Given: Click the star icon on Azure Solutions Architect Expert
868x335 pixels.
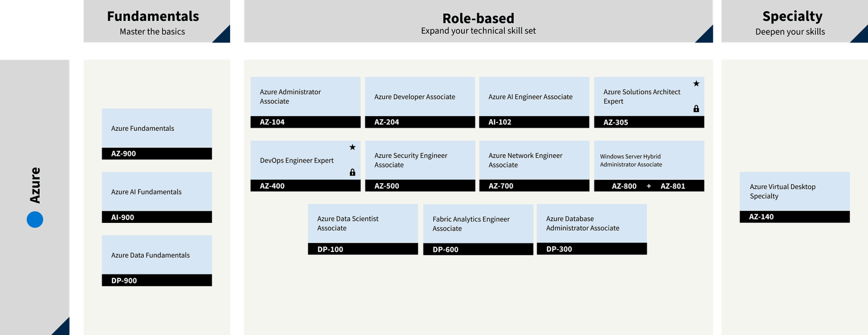Looking at the screenshot, I should click(x=696, y=84).
